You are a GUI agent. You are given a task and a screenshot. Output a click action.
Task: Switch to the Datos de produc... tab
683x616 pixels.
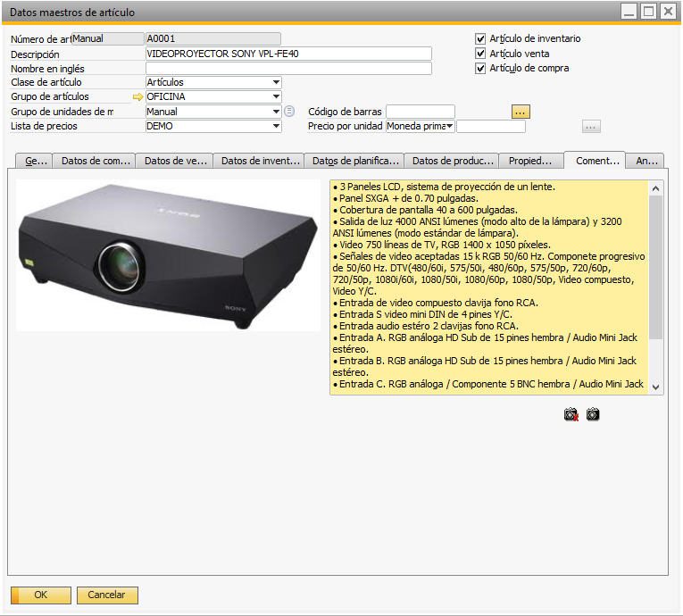(x=451, y=161)
